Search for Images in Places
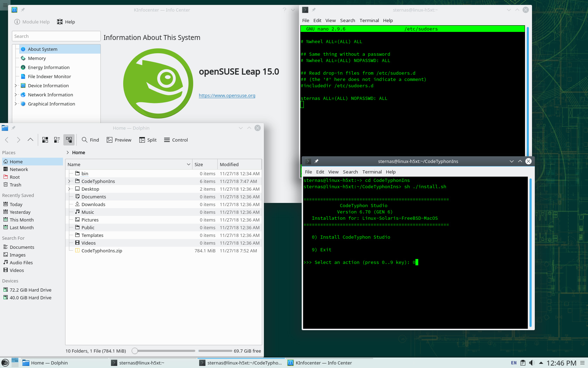 tap(33, 255)
